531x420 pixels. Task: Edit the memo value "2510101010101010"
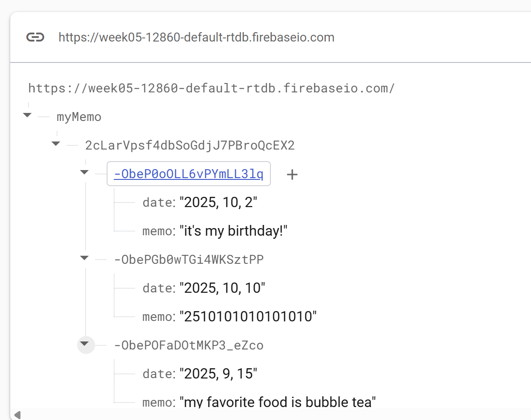click(x=248, y=317)
